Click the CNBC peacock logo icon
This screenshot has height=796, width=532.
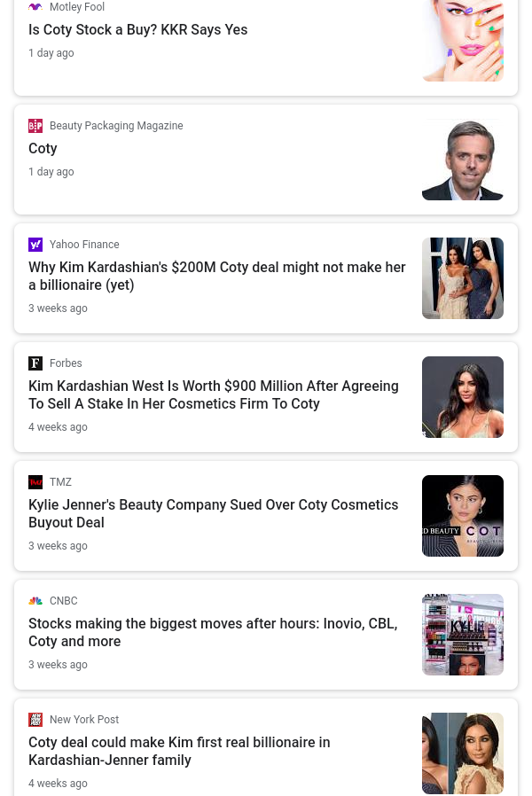click(35, 601)
